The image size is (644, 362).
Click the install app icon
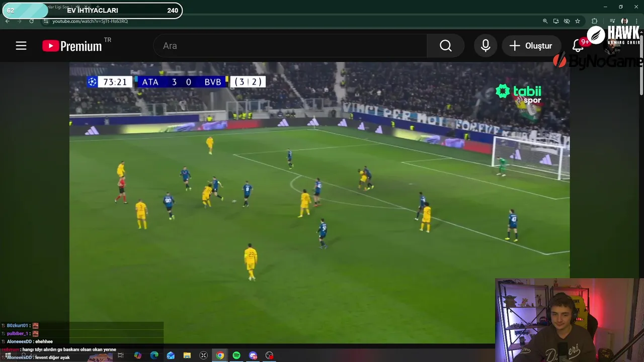[x=556, y=21]
